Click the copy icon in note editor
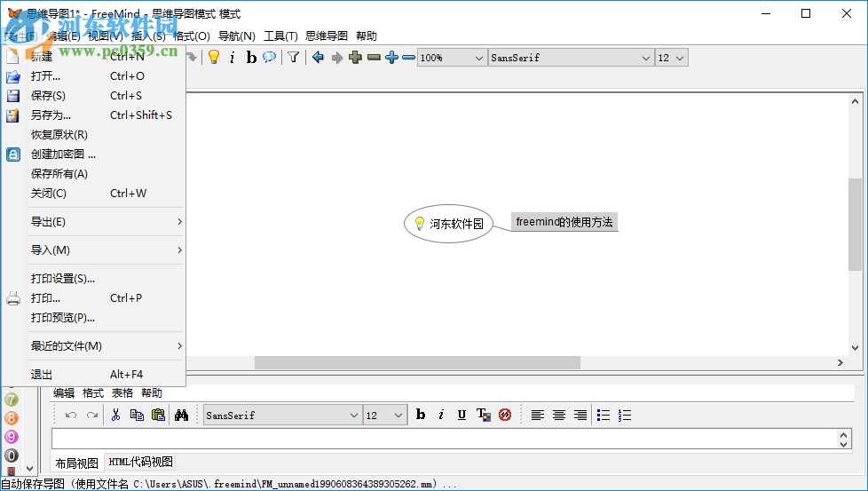The width and height of the screenshot is (868, 491). tap(137, 415)
